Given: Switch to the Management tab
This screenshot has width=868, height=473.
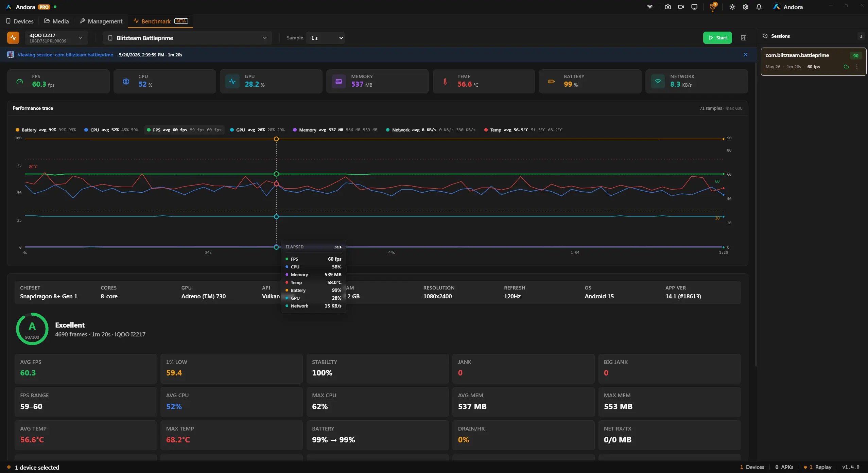Looking at the screenshot, I should pyautogui.click(x=101, y=21).
